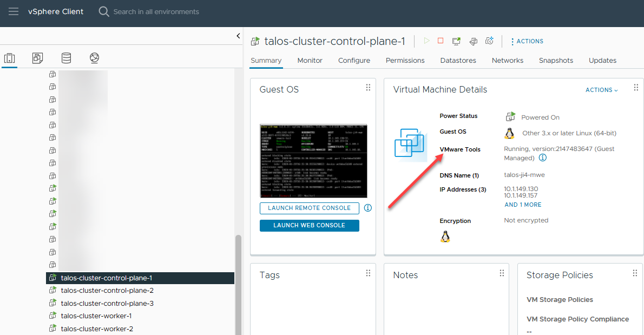Click AND 1 MORE IP addresses link
Viewport: 644px width, 335px height.
coord(523,205)
